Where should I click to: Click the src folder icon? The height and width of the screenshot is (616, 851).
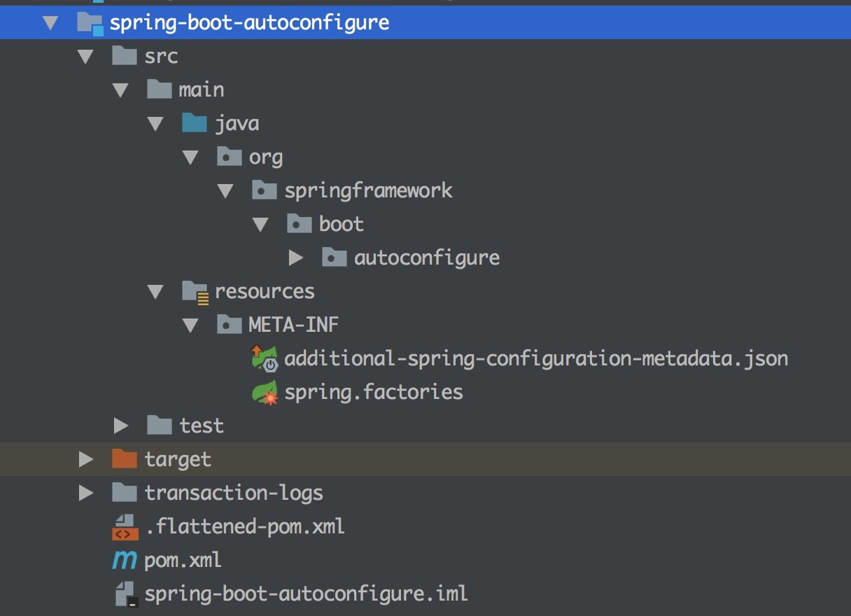pyautogui.click(x=124, y=56)
